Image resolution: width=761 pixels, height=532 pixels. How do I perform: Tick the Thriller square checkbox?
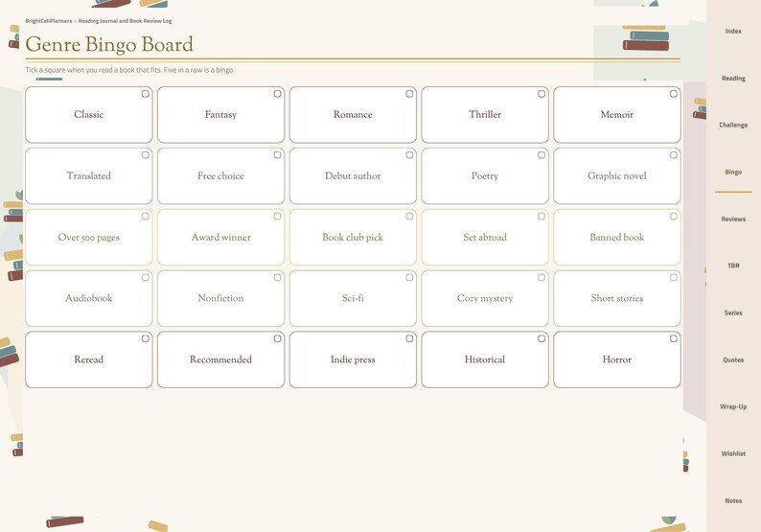[x=542, y=94]
